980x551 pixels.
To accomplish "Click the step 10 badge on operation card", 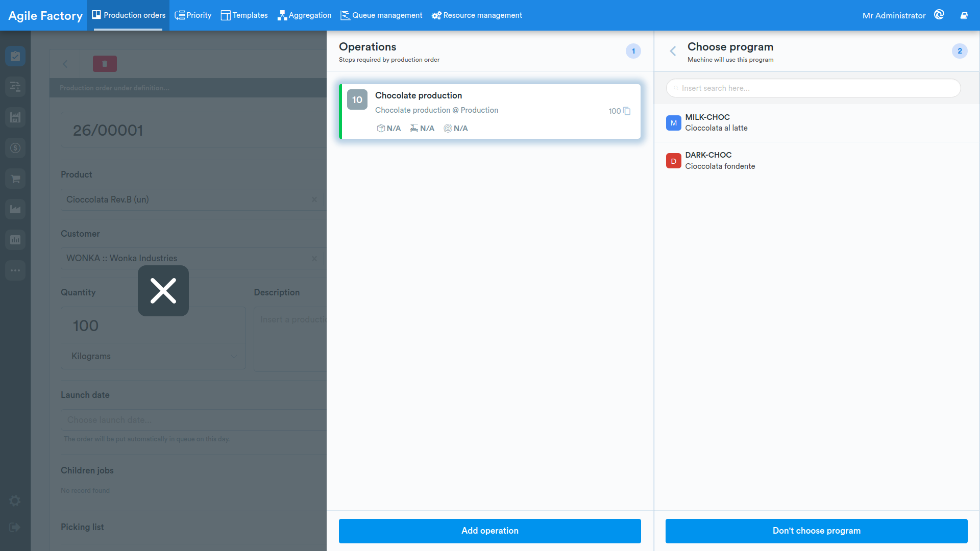I will tap(357, 99).
